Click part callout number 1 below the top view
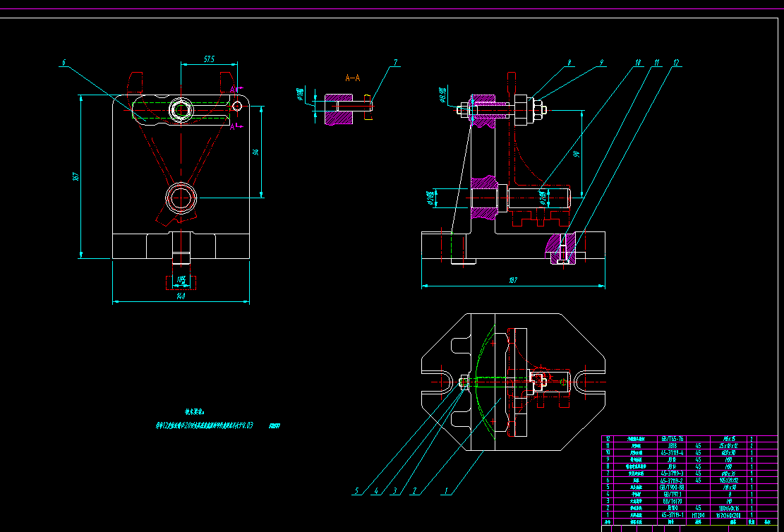This screenshot has height=532, width=784. click(x=446, y=492)
